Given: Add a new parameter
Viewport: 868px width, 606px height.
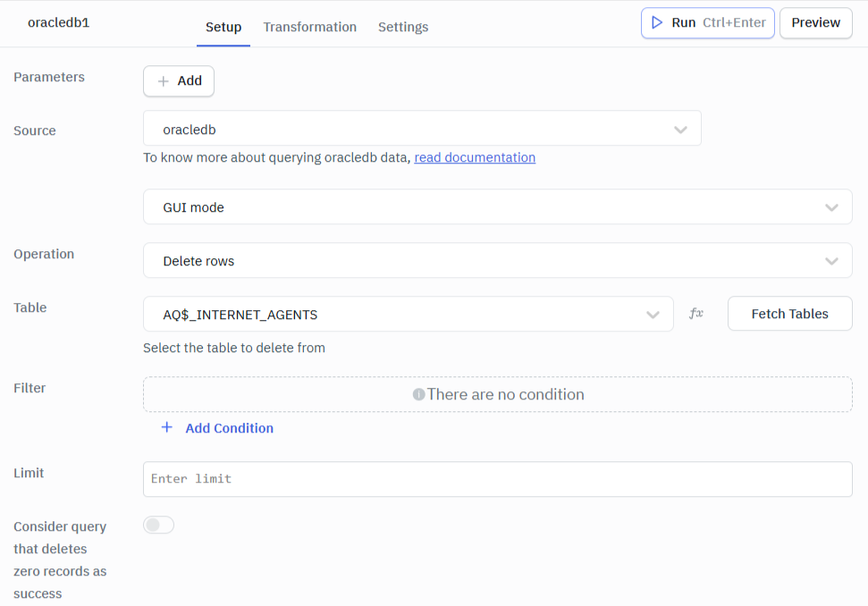Looking at the screenshot, I should (x=179, y=80).
